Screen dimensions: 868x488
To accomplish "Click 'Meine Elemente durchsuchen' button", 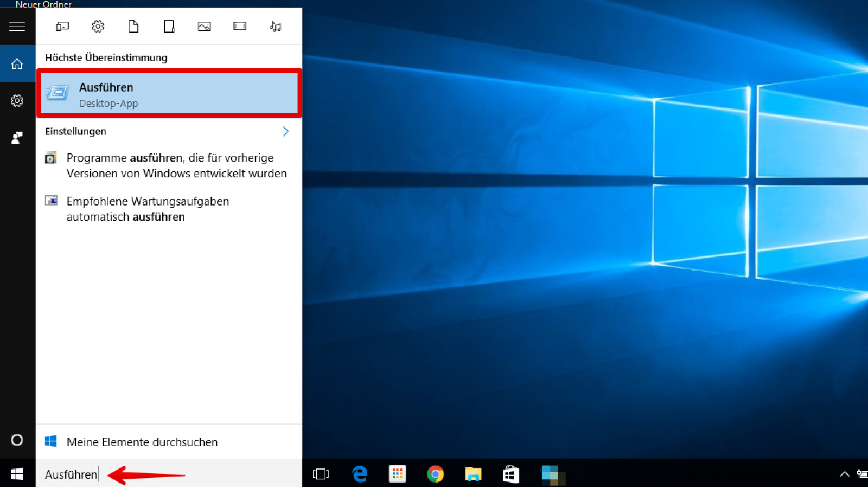I will tap(142, 442).
